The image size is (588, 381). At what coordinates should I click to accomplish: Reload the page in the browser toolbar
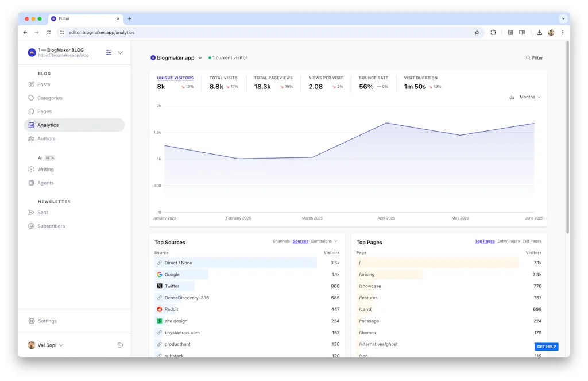pos(48,33)
